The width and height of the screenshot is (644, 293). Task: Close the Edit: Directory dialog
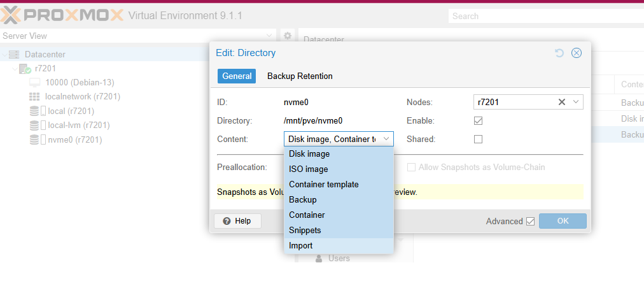point(577,53)
